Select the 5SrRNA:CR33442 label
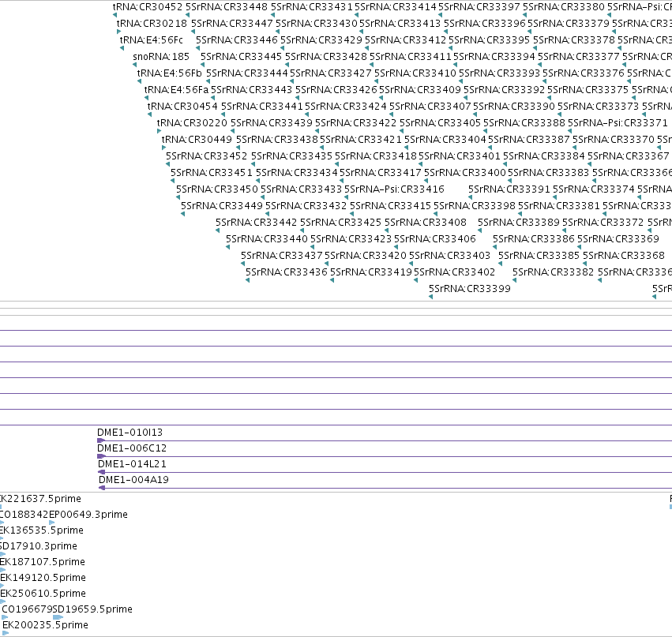Screen dimensions: 672x637 click(x=256, y=223)
